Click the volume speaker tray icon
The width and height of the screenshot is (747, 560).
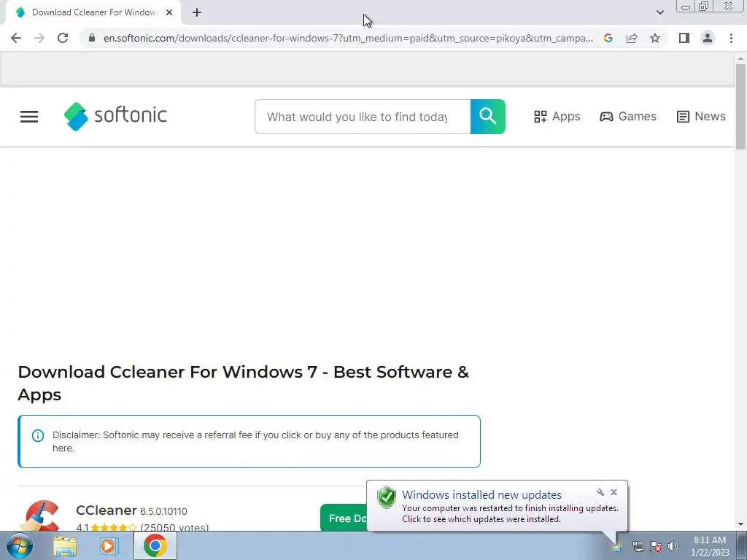click(x=673, y=546)
